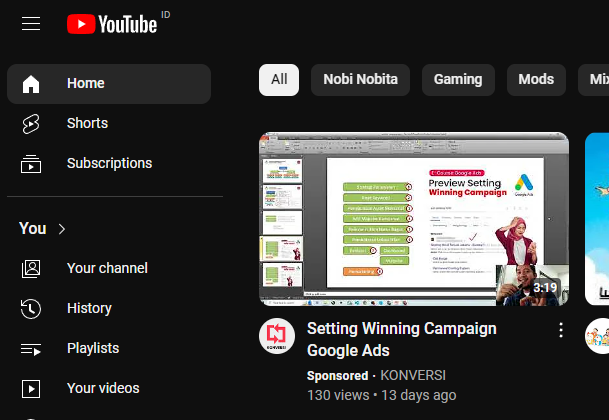Select the All filter chip
The height and width of the screenshot is (420, 609).
[279, 80]
